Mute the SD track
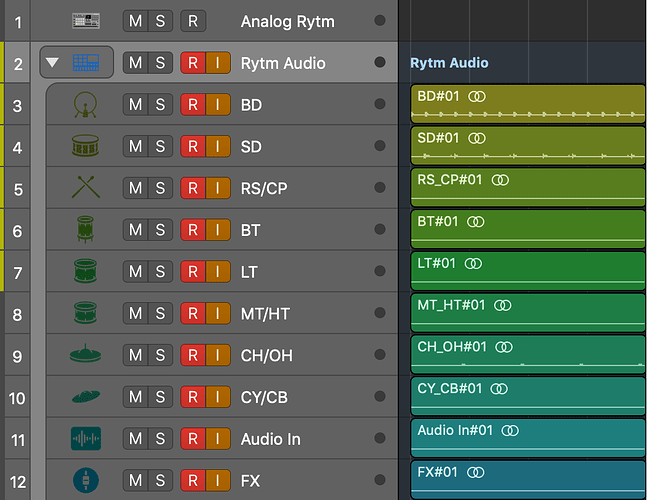The height and width of the screenshot is (500, 647). [135, 146]
